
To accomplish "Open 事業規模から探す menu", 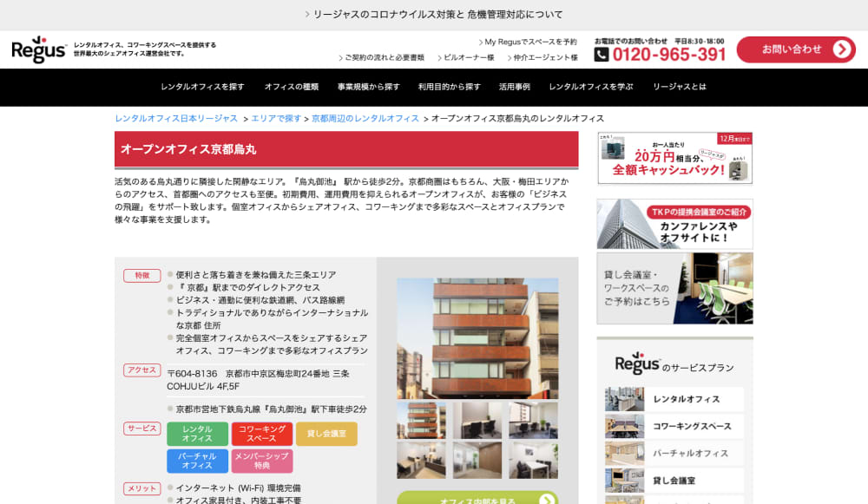I will (368, 87).
